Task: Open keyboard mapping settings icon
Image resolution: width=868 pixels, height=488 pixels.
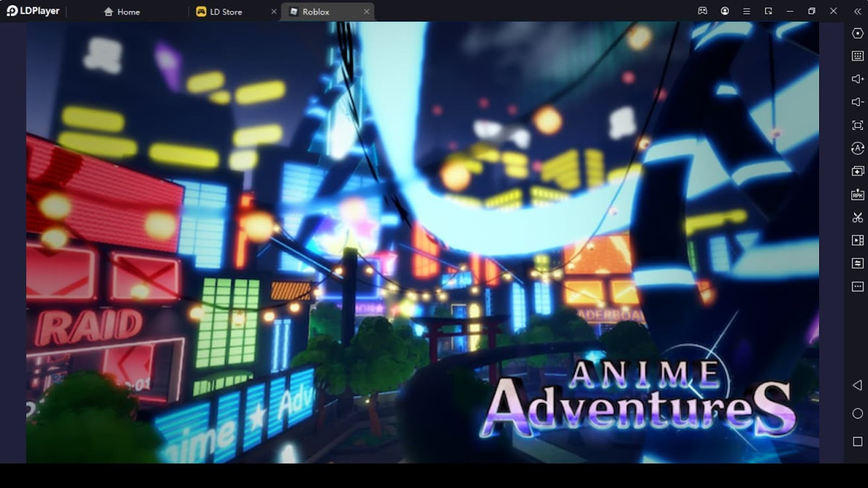Action: pyautogui.click(x=857, y=56)
